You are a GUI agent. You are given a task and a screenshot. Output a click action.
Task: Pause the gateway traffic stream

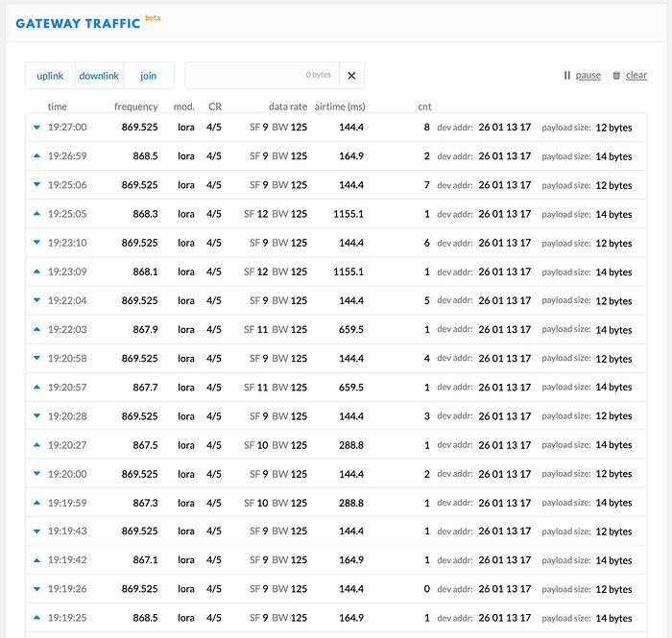tap(588, 76)
